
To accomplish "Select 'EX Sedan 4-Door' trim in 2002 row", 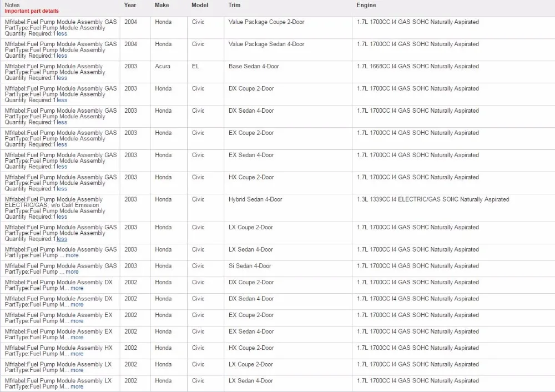I will point(251,331).
